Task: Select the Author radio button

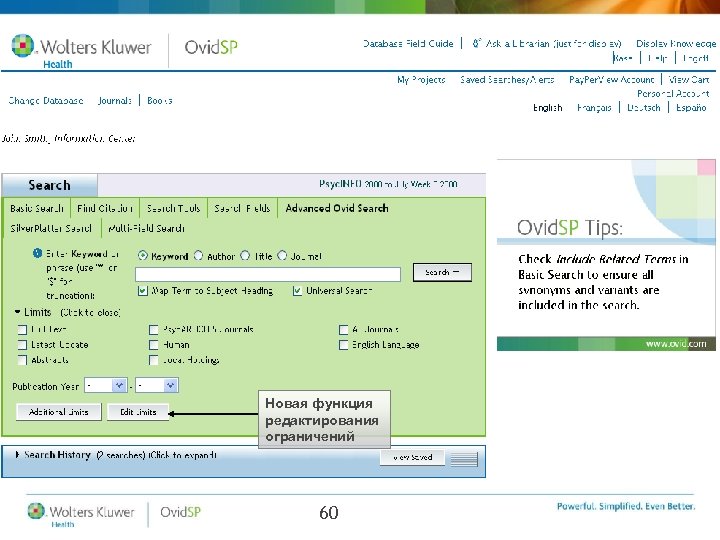Action: click(x=198, y=256)
